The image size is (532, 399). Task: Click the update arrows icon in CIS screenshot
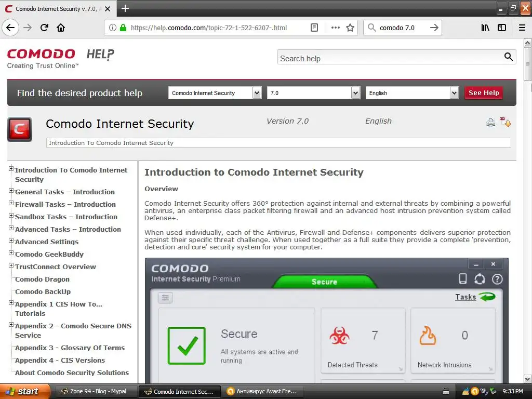480,279
